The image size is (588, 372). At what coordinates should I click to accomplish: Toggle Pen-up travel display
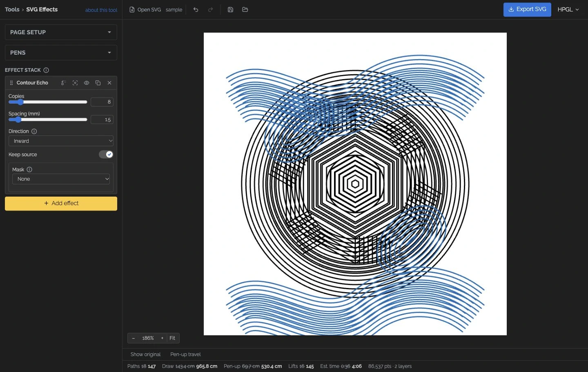[x=186, y=354]
